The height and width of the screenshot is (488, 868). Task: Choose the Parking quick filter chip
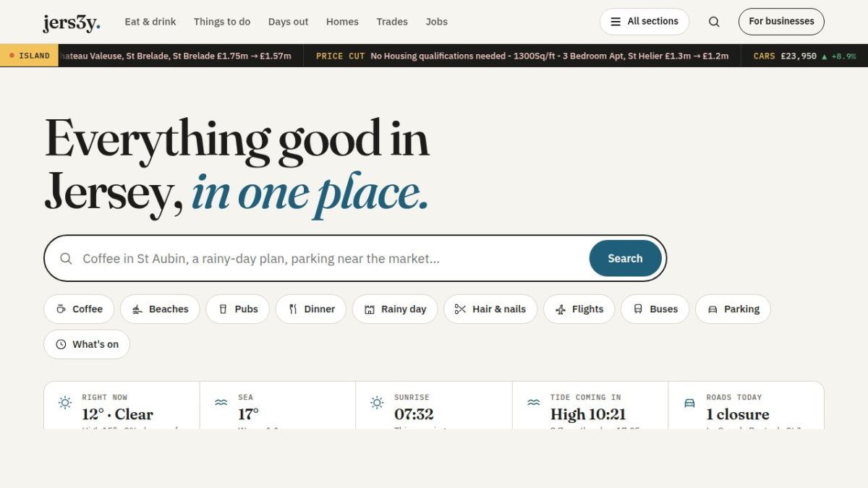coord(733,309)
